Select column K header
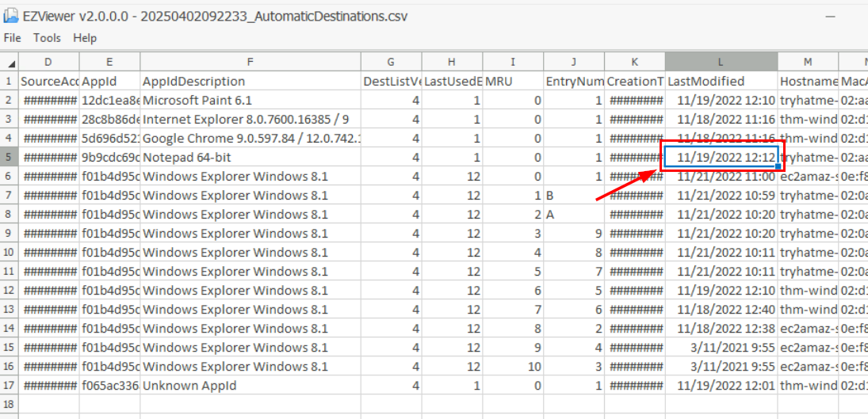The height and width of the screenshot is (419, 868). point(635,62)
